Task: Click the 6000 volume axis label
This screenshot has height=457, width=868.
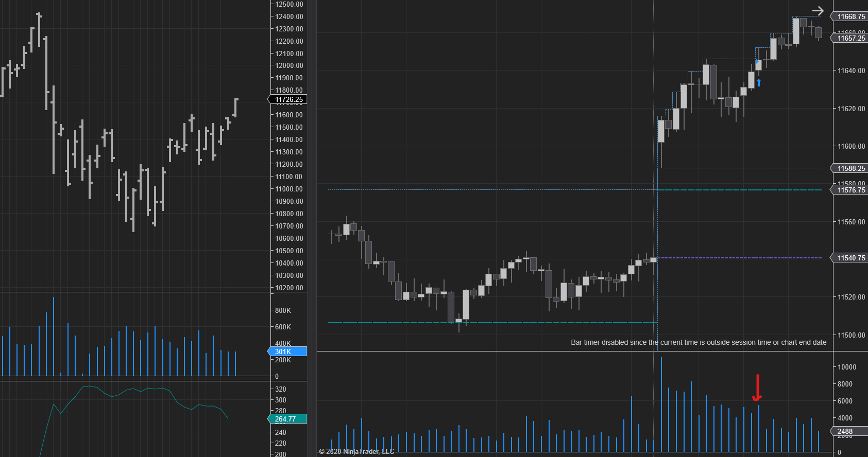Action: [x=845, y=401]
